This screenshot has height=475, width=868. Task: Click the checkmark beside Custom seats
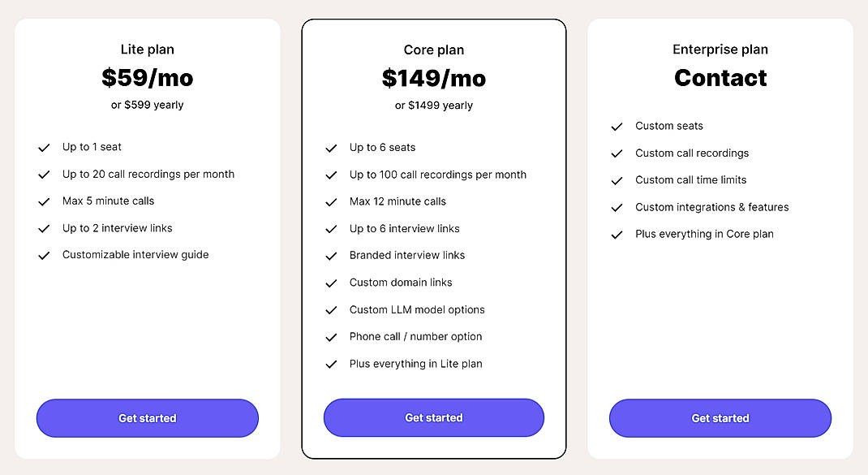click(x=617, y=126)
